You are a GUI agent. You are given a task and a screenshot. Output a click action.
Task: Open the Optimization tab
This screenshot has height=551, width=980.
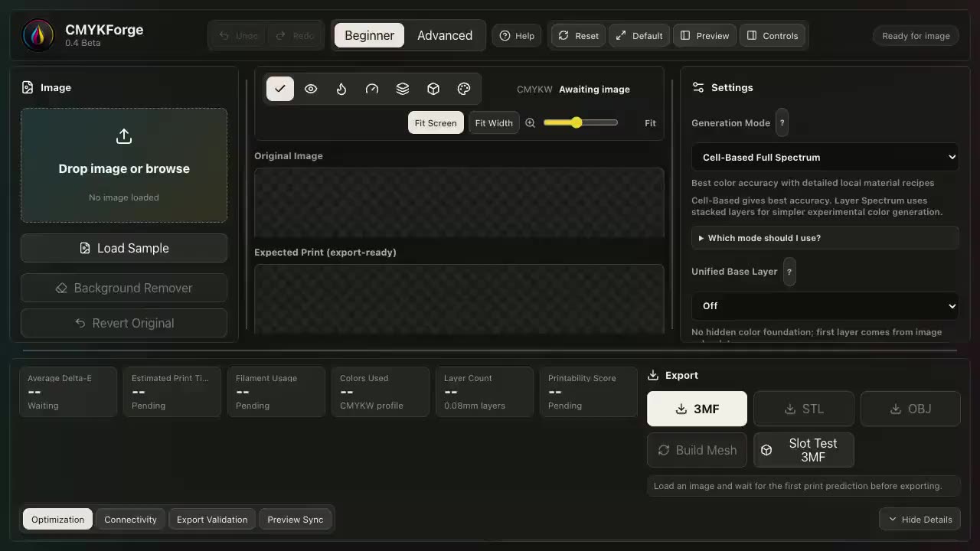[58, 519]
